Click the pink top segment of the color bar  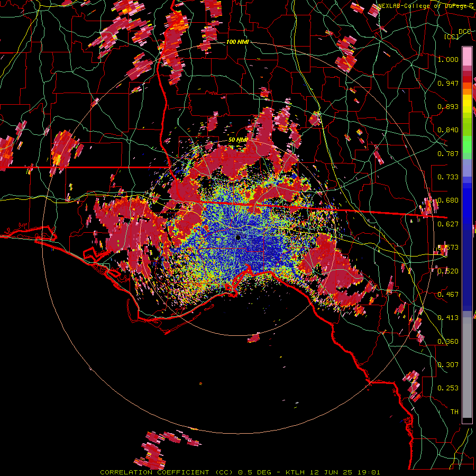pyautogui.click(x=467, y=56)
